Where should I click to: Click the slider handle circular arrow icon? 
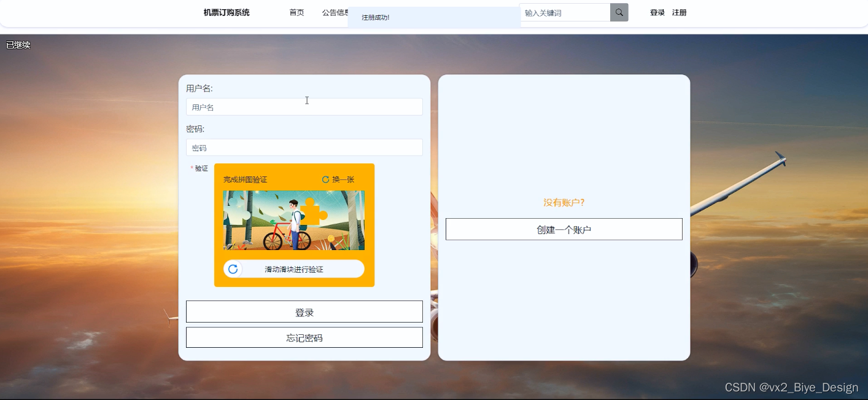tap(233, 269)
